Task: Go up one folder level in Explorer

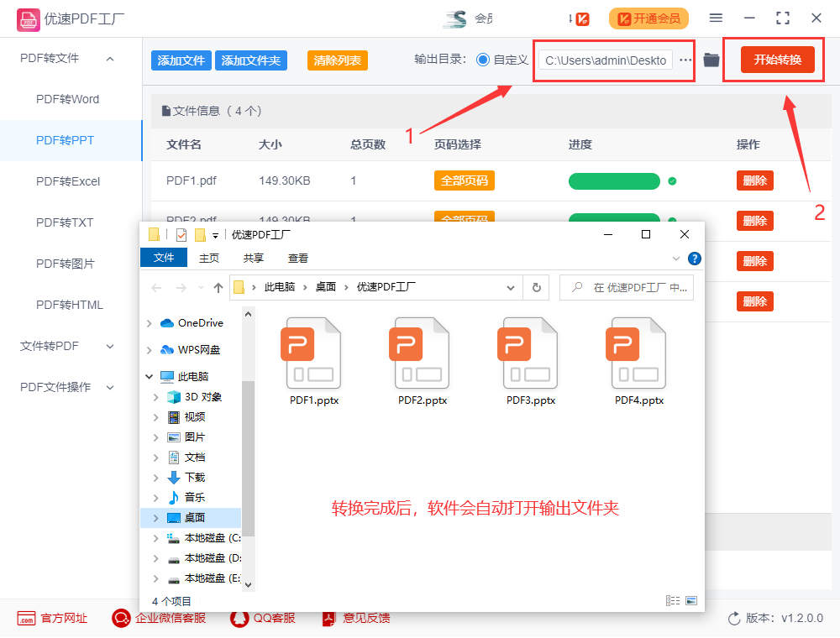Action: 218,288
